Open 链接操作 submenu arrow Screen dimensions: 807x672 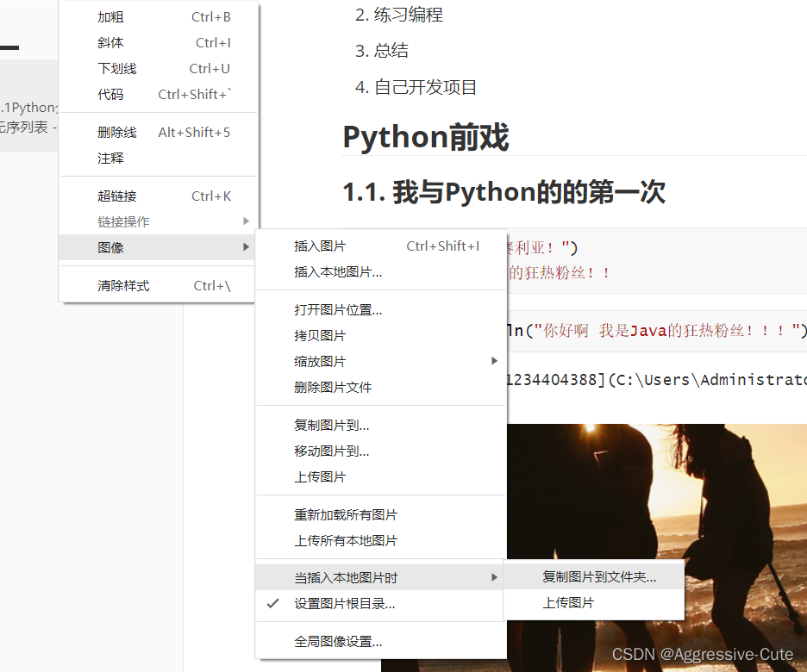click(246, 221)
